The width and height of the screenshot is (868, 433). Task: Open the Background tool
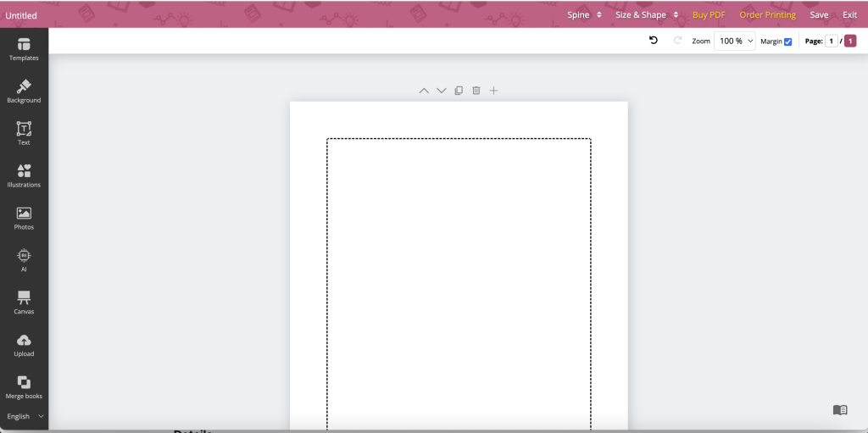point(24,92)
